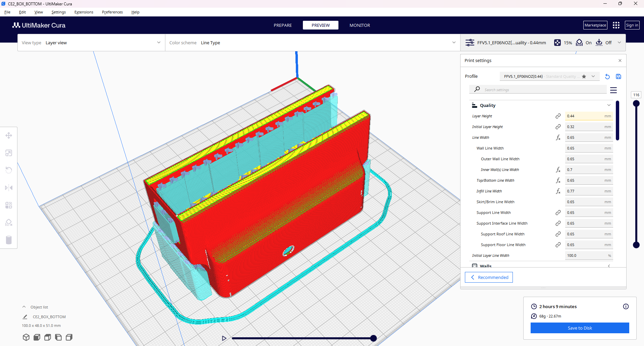This screenshot has height=346, width=644.
Task: Switch to front view camera icon
Action: [37, 337]
